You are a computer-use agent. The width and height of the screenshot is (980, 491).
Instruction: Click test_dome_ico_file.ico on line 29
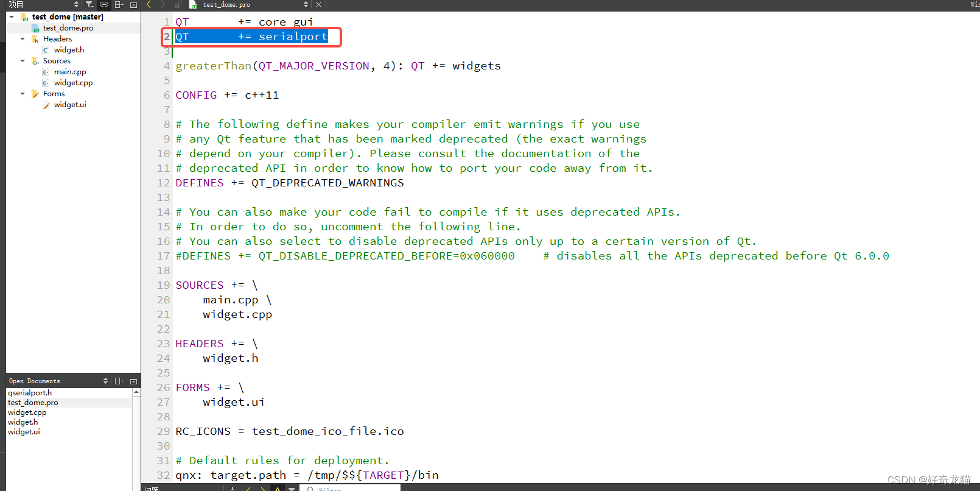coord(328,431)
